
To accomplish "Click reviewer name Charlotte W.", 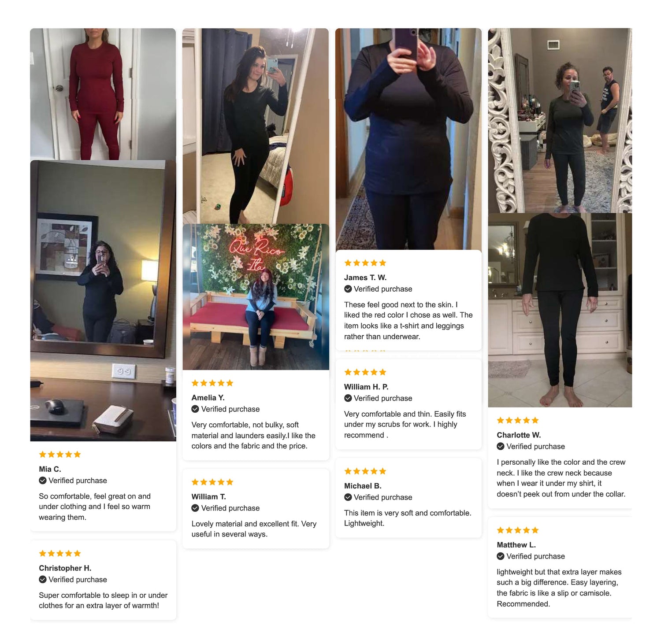I will (519, 435).
